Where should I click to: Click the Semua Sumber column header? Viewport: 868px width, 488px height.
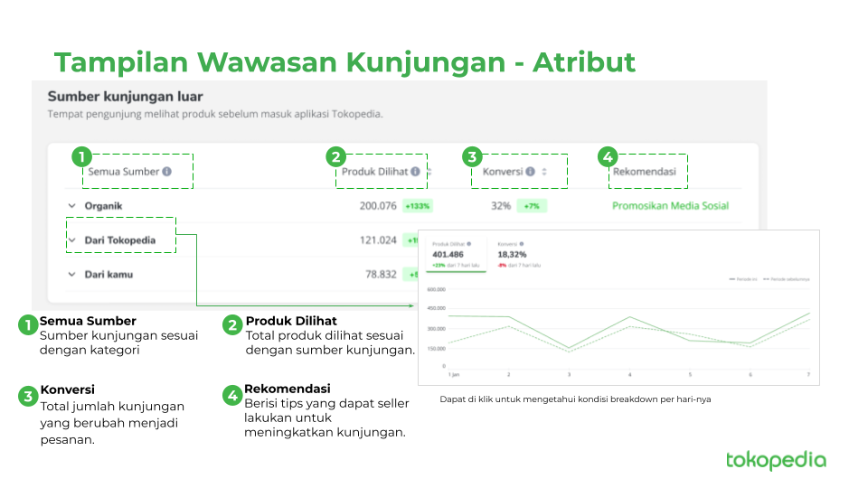click(x=124, y=172)
